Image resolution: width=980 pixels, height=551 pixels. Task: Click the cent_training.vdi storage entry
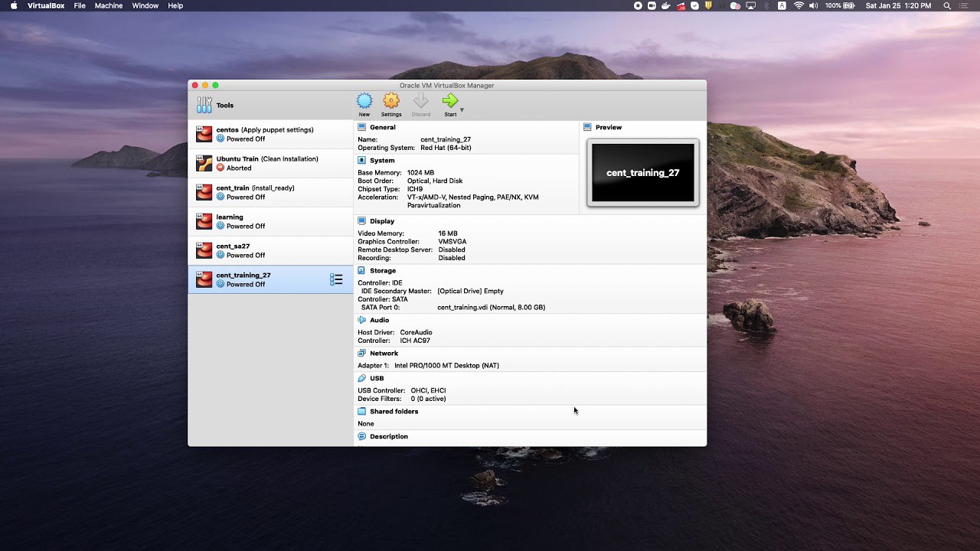coord(491,307)
